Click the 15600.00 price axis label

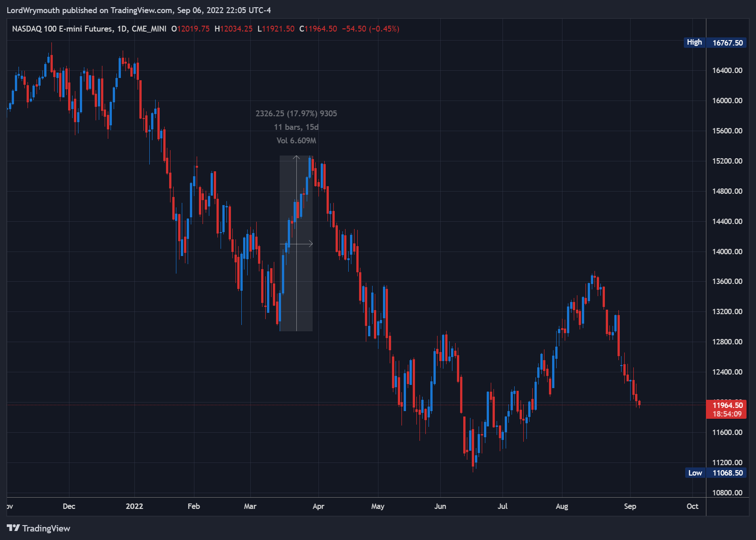(x=727, y=131)
